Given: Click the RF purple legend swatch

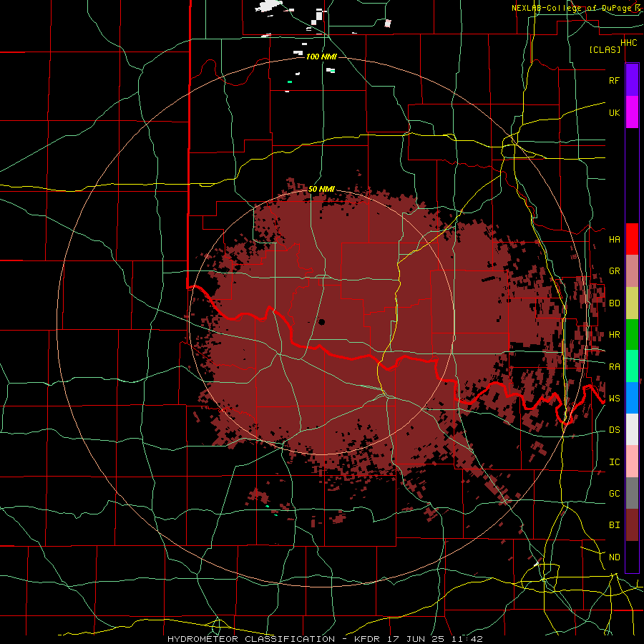Looking at the screenshot, I should (x=632, y=80).
